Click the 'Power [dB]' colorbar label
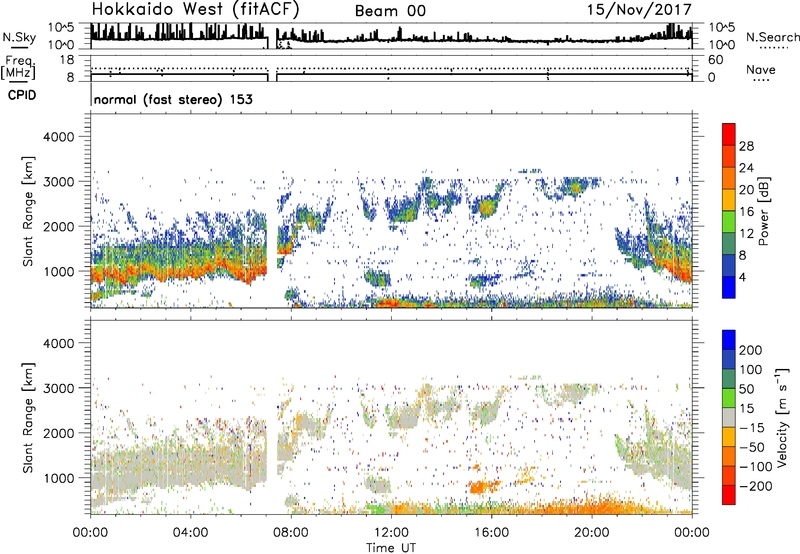The height and width of the screenshot is (554, 800). pyautogui.click(x=764, y=211)
